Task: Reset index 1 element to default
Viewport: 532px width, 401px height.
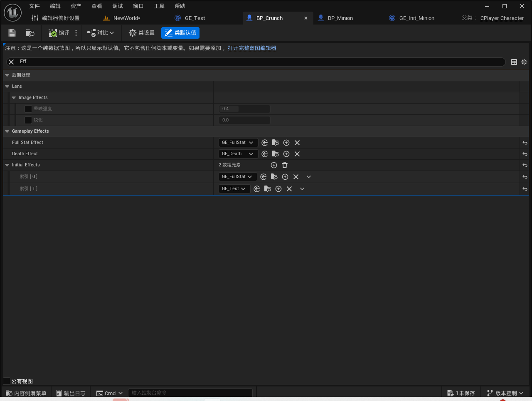Action: click(x=525, y=189)
